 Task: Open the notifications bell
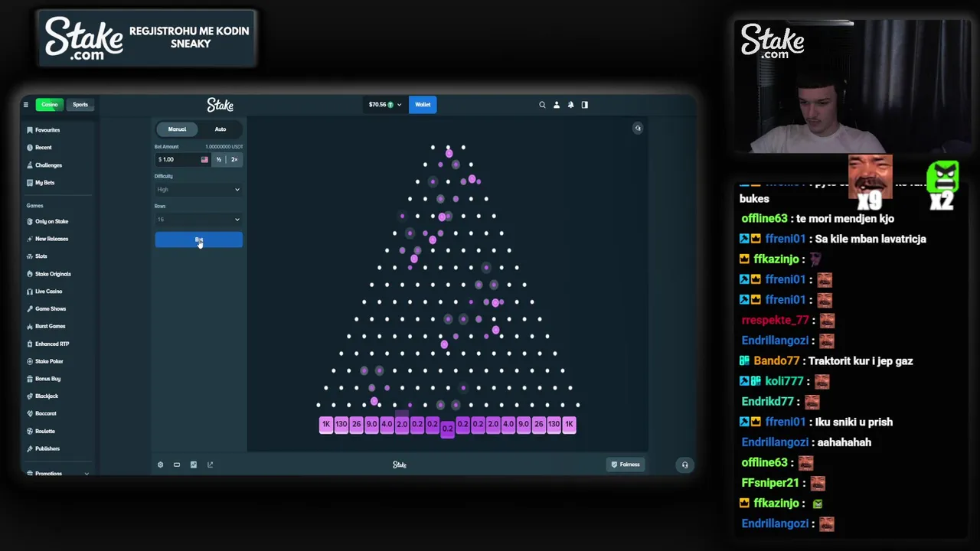570,105
